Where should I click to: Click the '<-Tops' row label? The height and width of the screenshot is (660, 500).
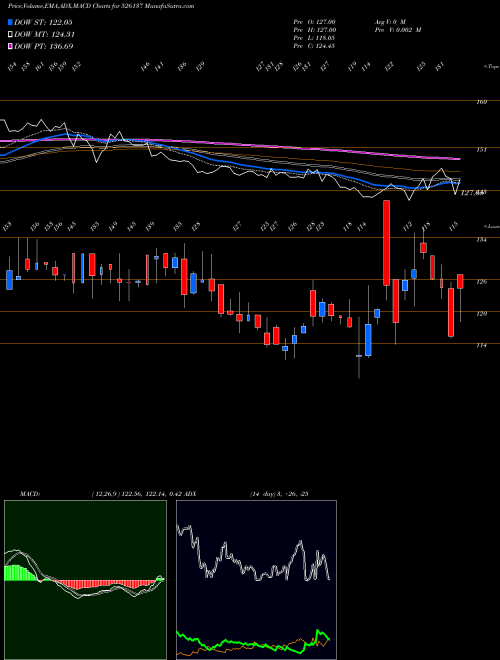490,67
